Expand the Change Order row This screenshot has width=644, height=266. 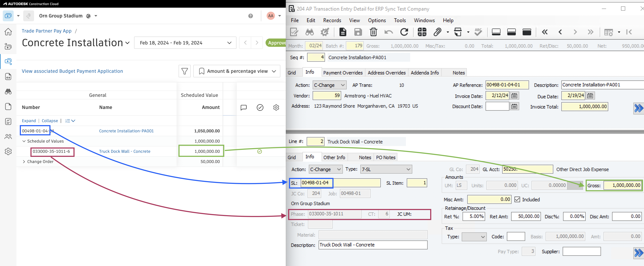pyautogui.click(x=24, y=162)
